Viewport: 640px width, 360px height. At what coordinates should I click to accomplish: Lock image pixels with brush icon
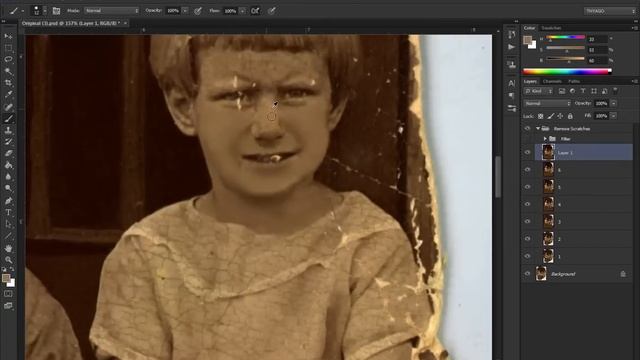tap(551, 116)
